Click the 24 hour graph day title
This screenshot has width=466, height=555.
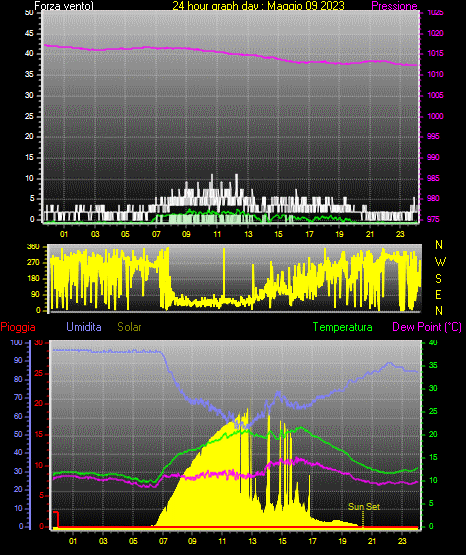pyautogui.click(x=258, y=6)
